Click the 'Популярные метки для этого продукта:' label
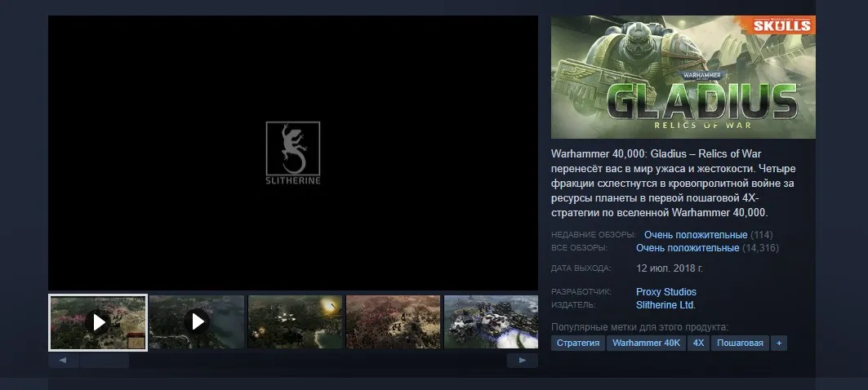Screen dimensions: 868x390 tap(640, 327)
